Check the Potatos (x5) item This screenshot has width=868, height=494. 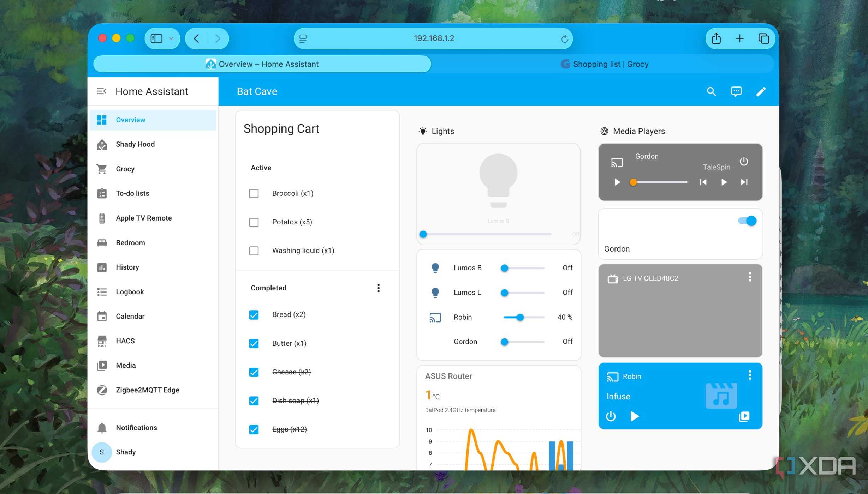254,222
